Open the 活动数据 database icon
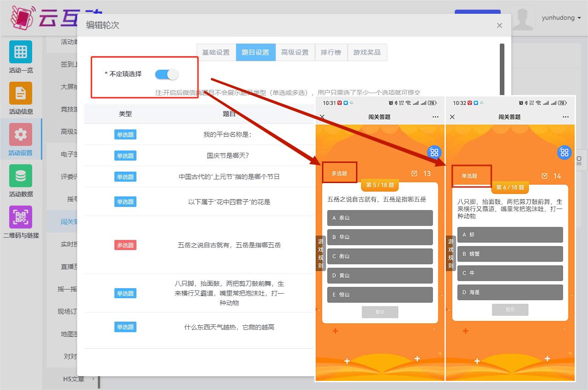 point(21,176)
